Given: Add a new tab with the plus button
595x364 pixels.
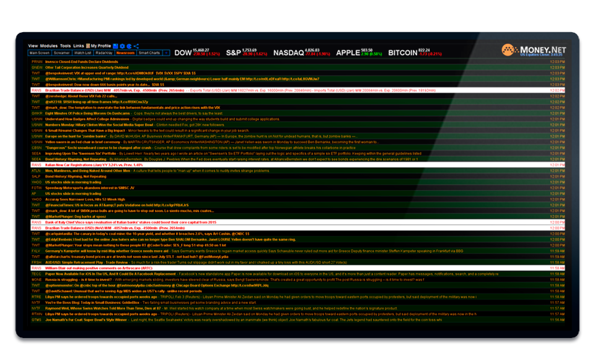Looking at the screenshot, I should pos(166,53).
